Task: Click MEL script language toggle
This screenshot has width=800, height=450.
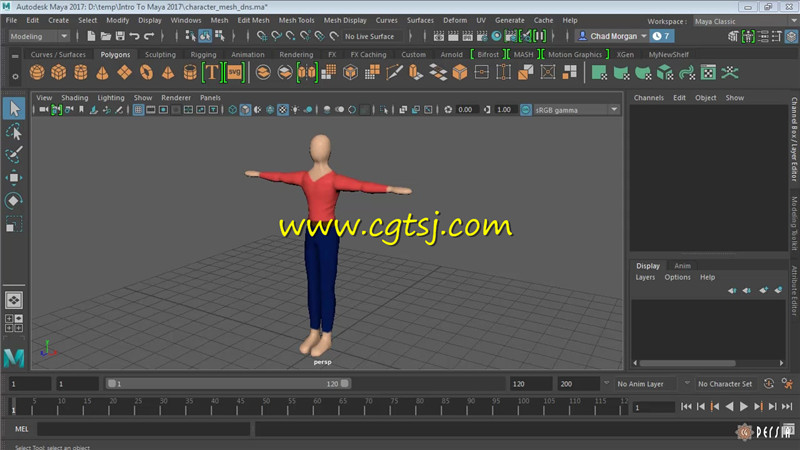Action: 21,429
